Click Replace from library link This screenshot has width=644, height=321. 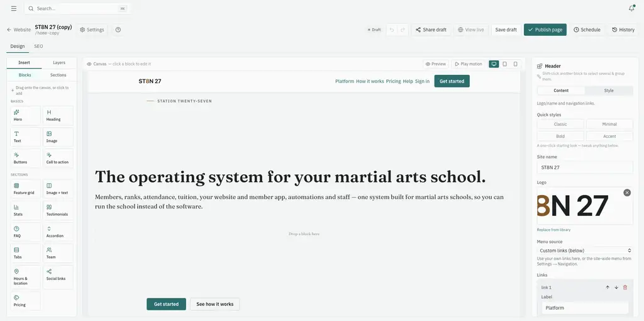(x=553, y=230)
